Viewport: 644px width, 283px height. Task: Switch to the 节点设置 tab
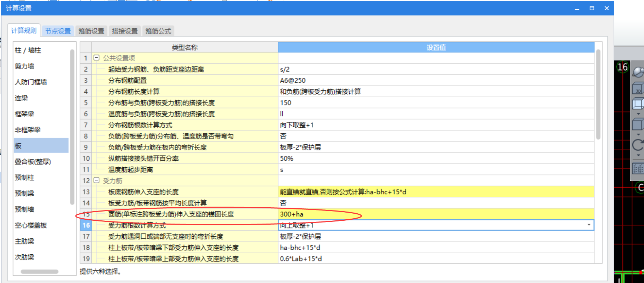pyautogui.click(x=58, y=31)
